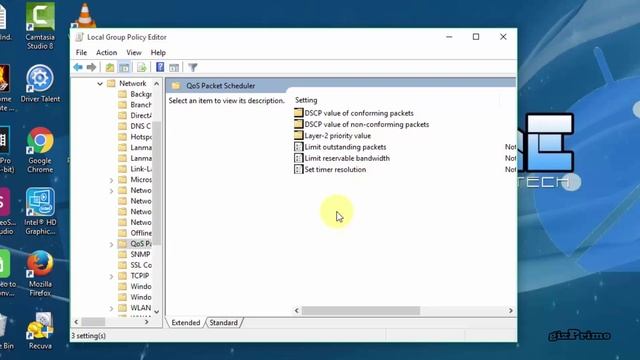Open the Google Chrome desktop shortcut
This screenshot has width=640, height=360.
tap(40, 150)
